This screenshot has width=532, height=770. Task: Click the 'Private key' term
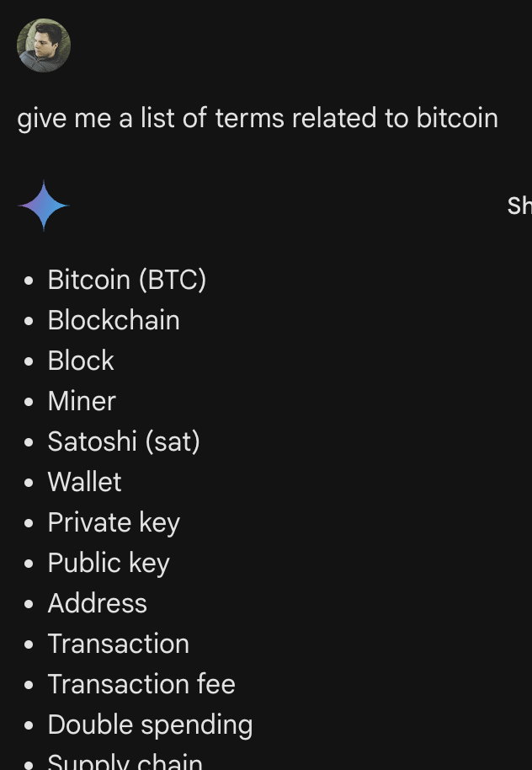(114, 522)
